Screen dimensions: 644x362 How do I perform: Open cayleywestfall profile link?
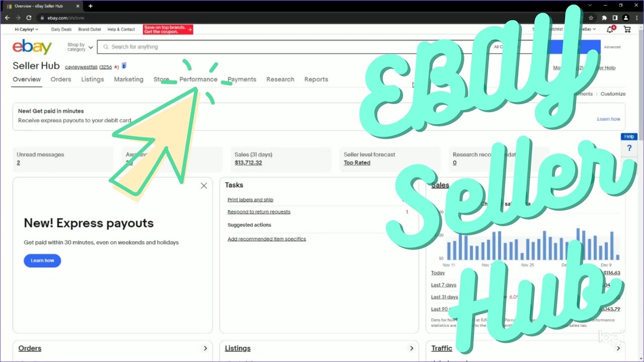point(81,67)
